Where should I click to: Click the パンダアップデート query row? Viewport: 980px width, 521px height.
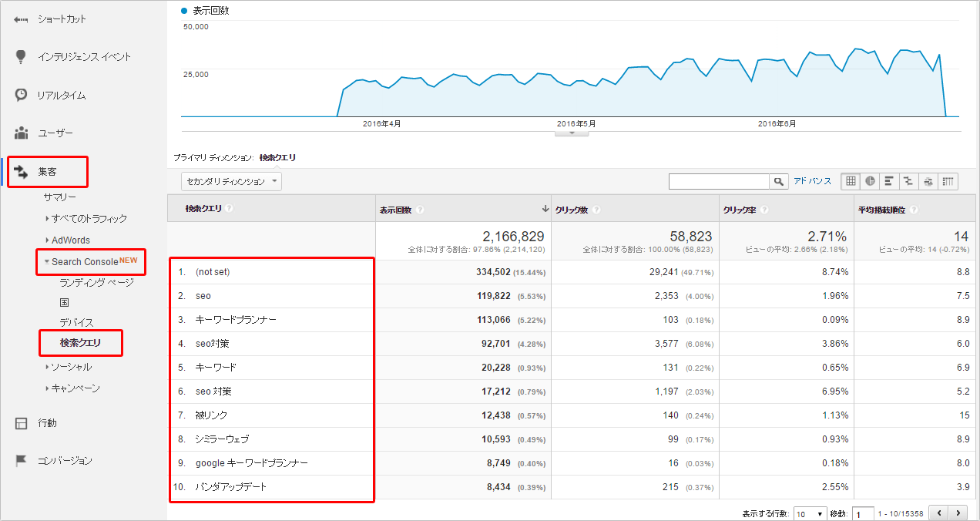(231, 487)
